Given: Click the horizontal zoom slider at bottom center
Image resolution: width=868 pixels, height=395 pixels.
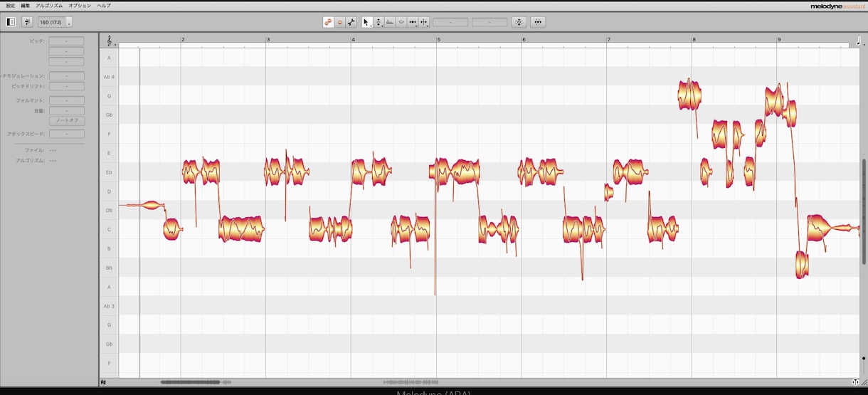Looking at the screenshot, I should 411,382.
